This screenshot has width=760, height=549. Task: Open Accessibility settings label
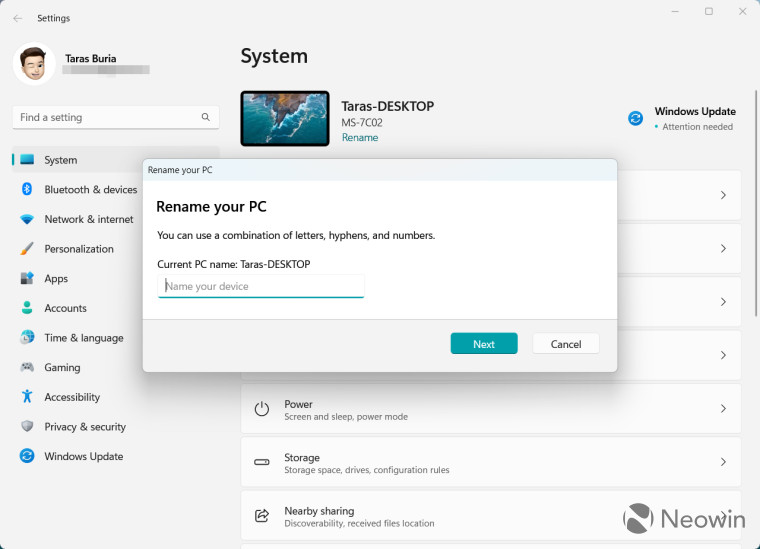[x=72, y=397]
